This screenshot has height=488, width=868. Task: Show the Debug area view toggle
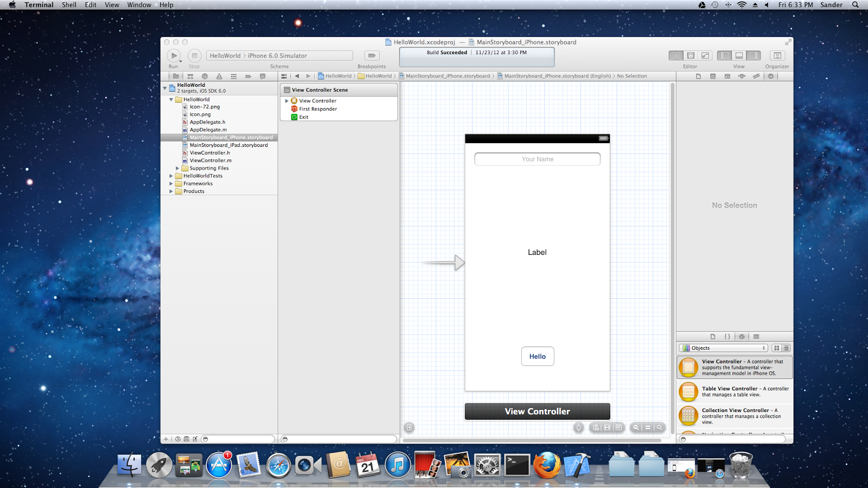739,55
